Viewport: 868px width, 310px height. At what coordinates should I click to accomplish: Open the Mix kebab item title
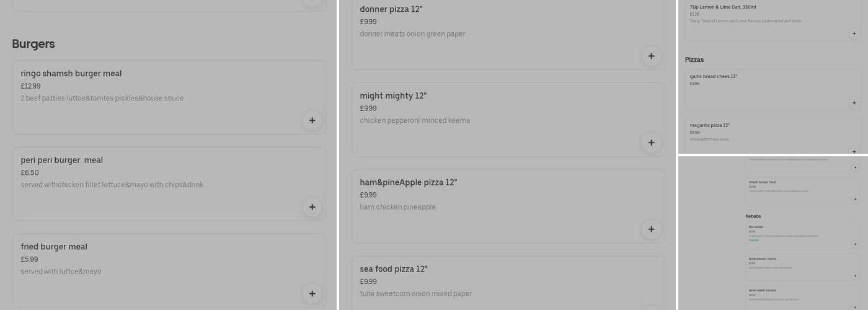[756, 227]
